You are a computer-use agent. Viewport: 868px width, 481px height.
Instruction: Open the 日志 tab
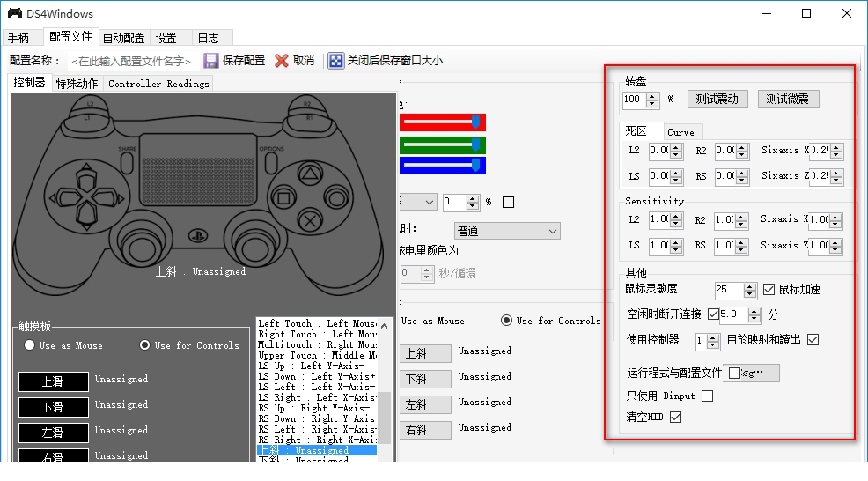point(208,38)
